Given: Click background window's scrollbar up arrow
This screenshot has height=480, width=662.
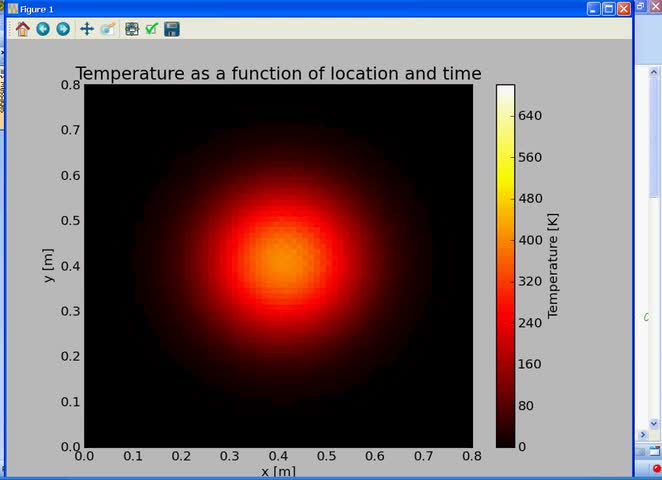Looking at the screenshot, I should [x=654, y=72].
